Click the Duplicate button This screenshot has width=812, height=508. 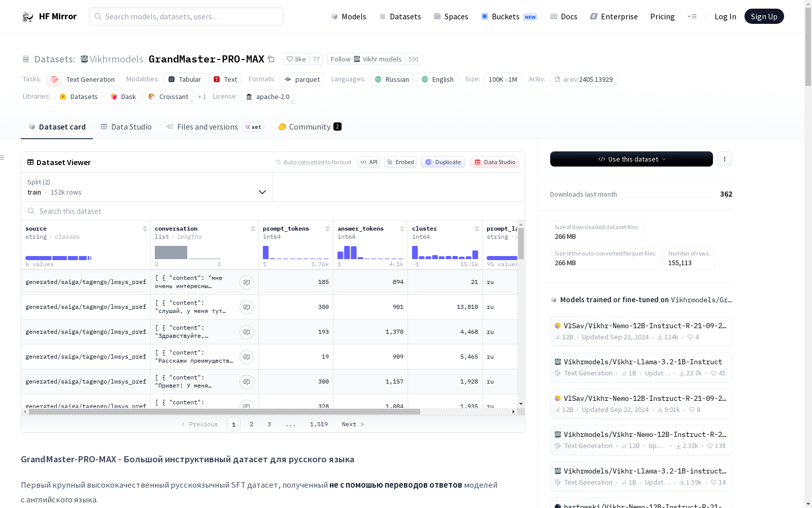(443, 162)
